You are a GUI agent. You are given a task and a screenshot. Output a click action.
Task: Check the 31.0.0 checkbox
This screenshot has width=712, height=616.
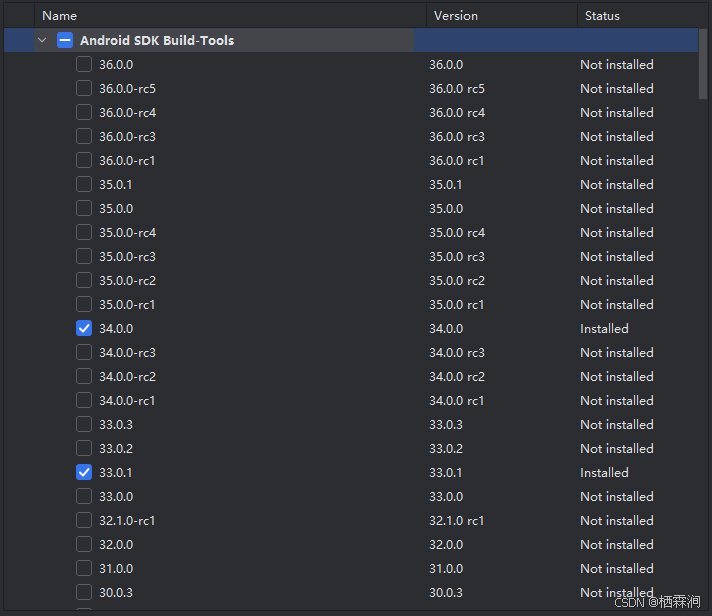tap(84, 569)
